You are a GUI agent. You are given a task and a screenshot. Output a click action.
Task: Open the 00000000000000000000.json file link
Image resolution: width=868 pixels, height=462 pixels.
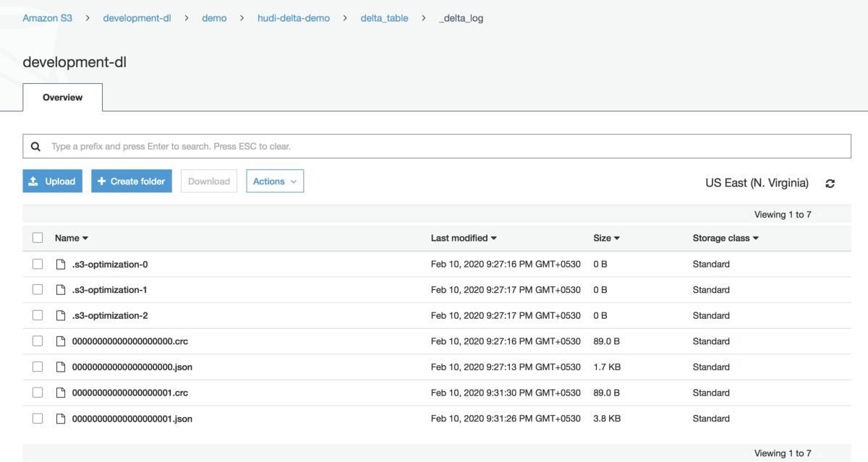pos(132,367)
